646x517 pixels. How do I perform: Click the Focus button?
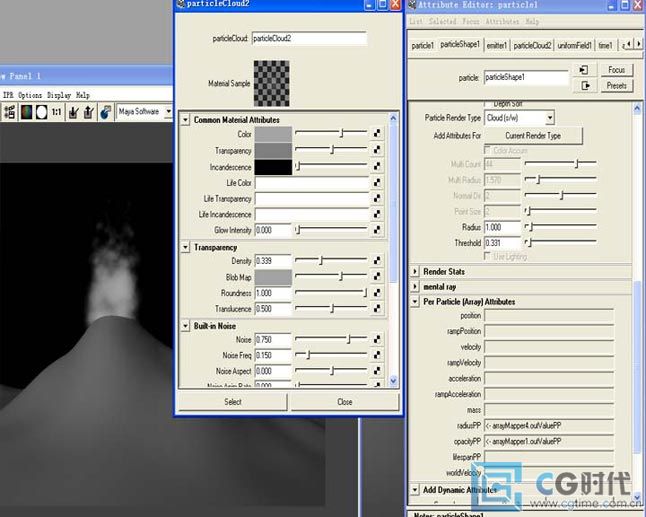point(616,70)
